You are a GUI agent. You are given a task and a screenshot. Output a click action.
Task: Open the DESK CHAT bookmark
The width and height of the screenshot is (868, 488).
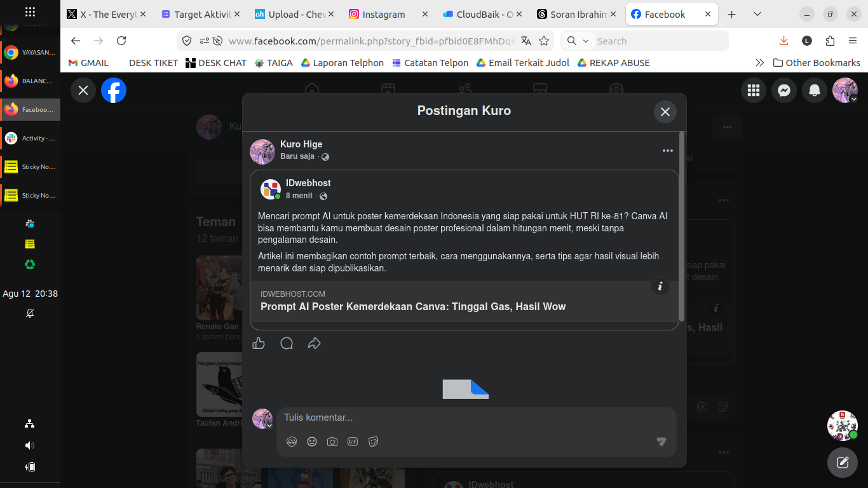216,63
